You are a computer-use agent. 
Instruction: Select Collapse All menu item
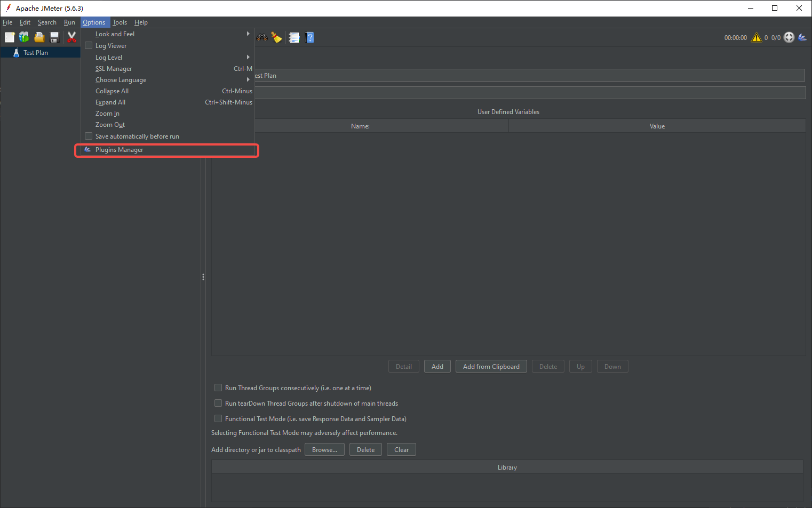pyautogui.click(x=168, y=91)
